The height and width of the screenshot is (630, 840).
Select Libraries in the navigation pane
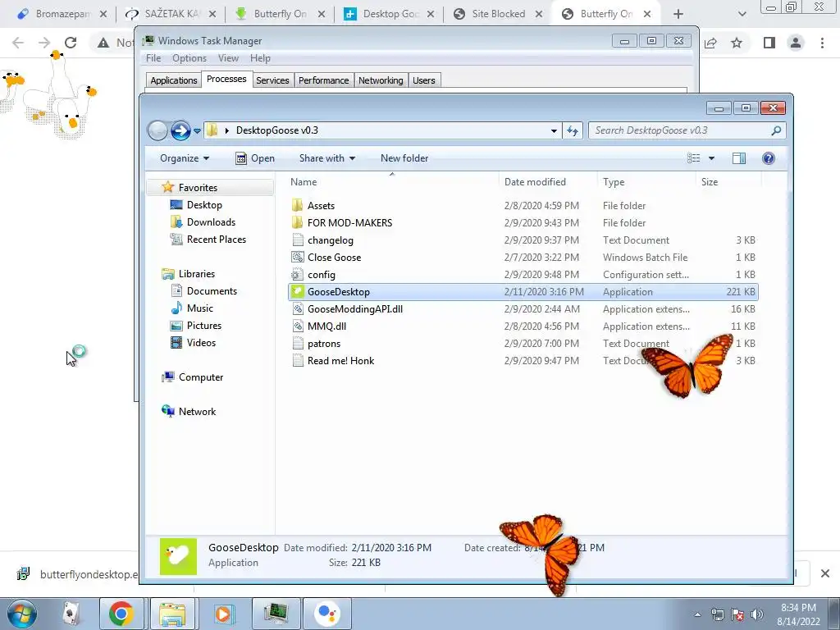point(196,274)
